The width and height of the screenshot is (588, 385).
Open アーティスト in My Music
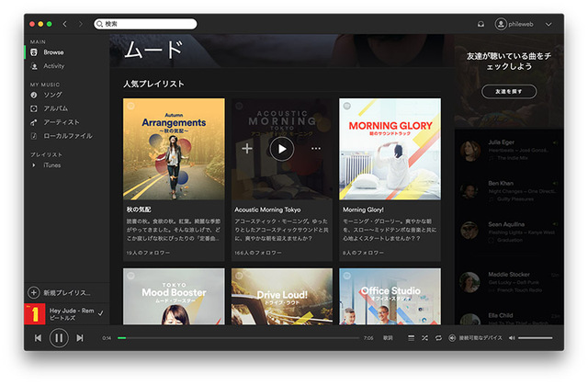pos(62,122)
